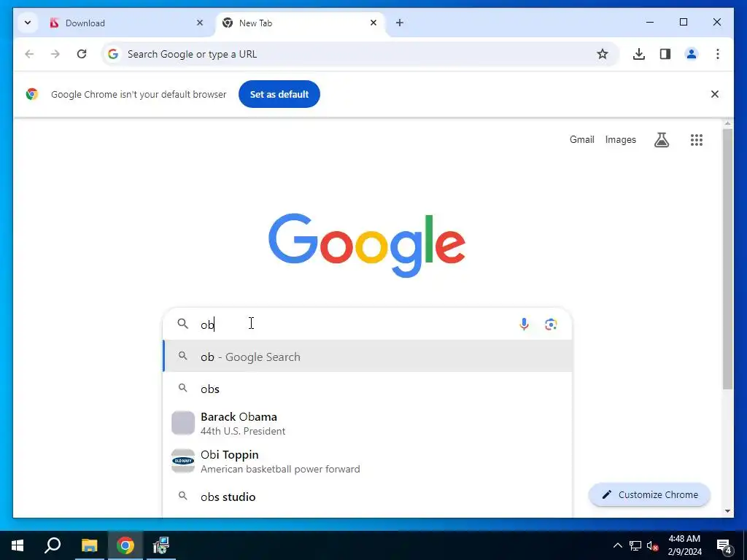The width and height of the screenshot is (747, 560).
Task: Click the Chrome logo in notification bar
Action: click(32, 94)
